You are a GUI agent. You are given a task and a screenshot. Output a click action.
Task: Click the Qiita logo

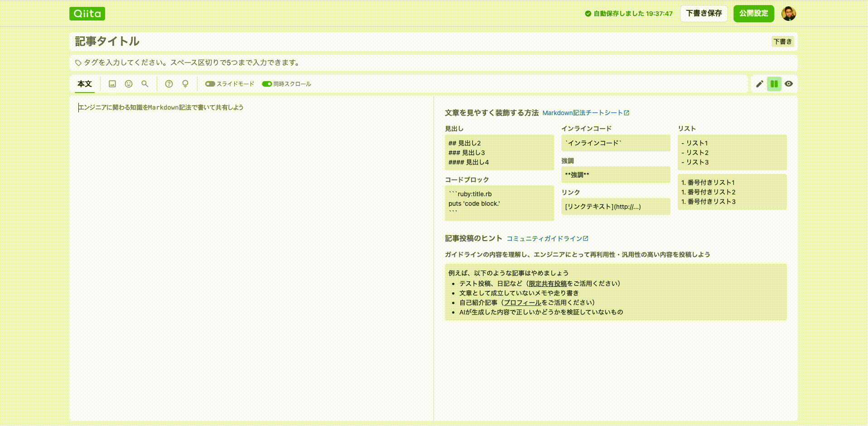pos(87,14)
